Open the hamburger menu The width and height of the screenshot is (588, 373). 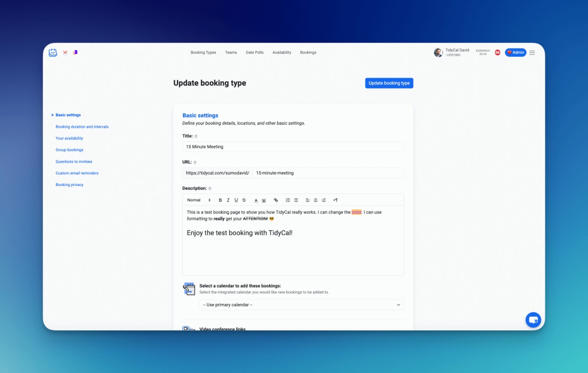[x=532, y=52]
